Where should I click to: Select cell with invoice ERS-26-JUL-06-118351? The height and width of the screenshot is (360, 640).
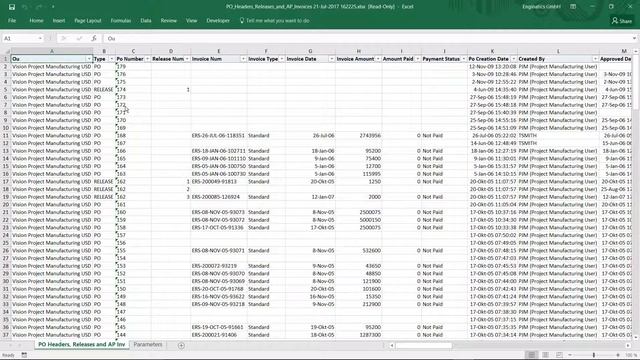[218, 136]
